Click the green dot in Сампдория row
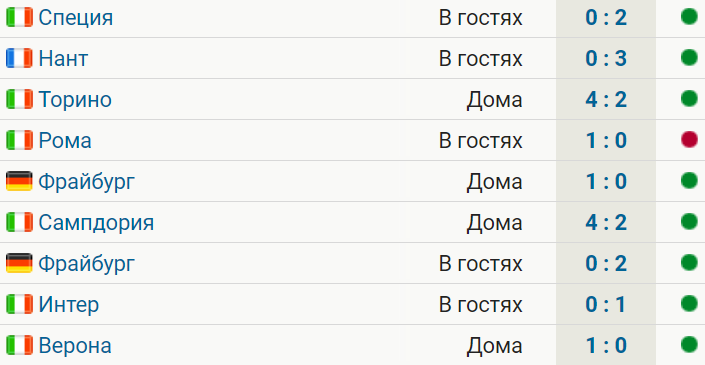This screenshot has height=365, width=705. [x=689, y=222]
